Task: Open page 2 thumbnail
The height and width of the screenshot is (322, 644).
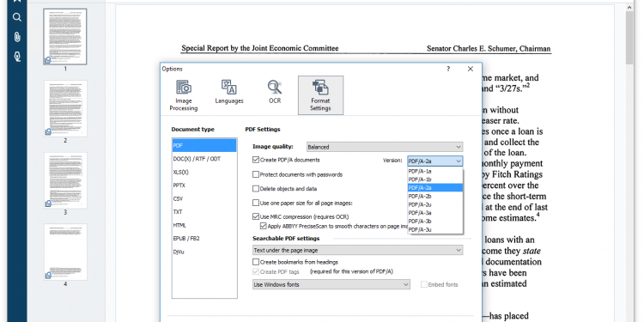Action: pos(65,108)
